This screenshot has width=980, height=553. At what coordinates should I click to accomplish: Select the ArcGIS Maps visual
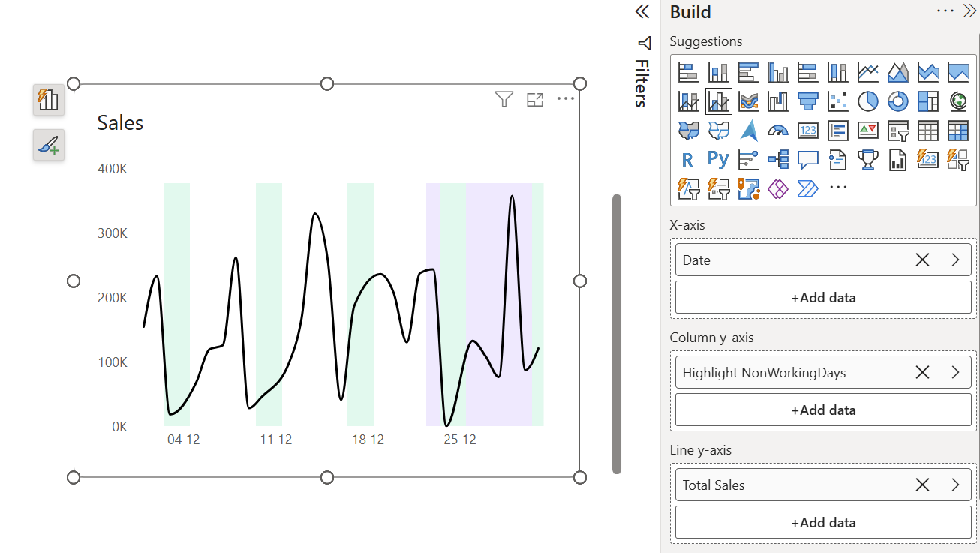click(x=748, y=188)
